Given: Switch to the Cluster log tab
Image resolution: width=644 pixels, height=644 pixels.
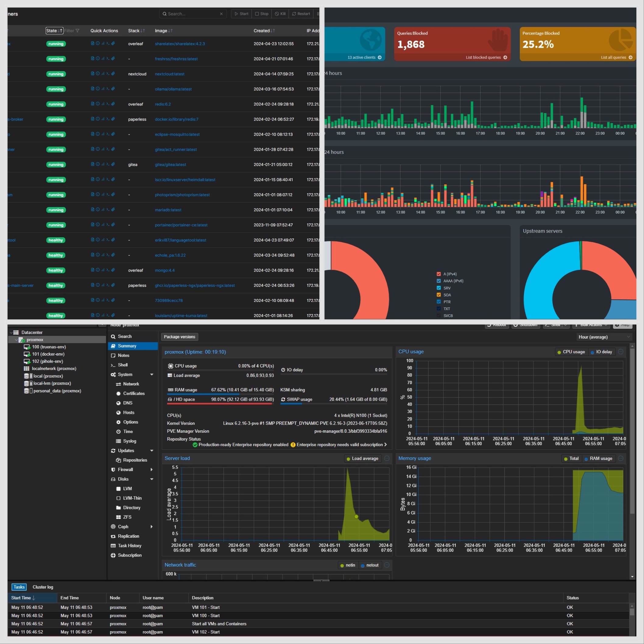Looking at the screenshot, I should [x=43, y=587].
